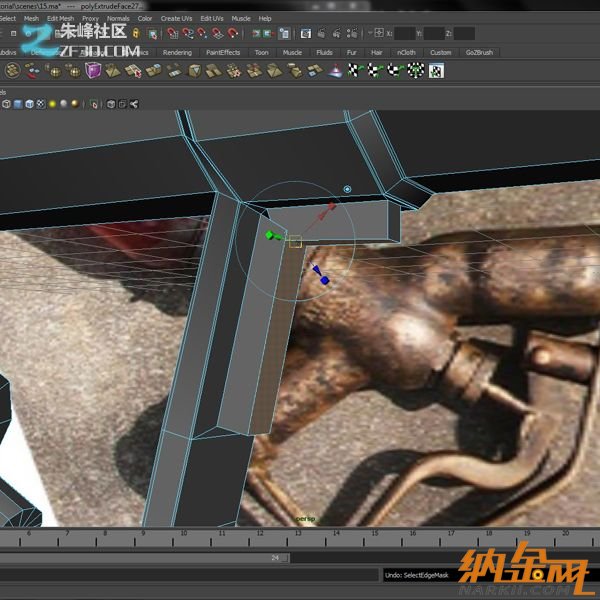Click the red move manipulator handle
Screen dimensions: 600x600
pyautogui.click(x=332, y=206)
